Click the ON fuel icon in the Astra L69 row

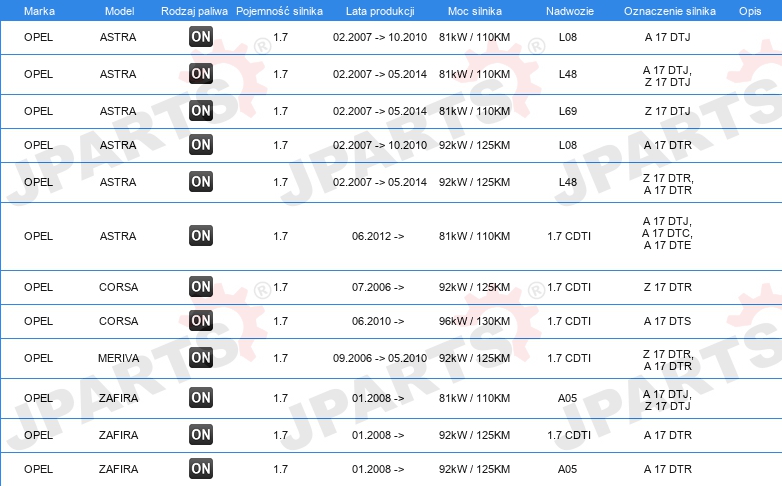click(201, 110)
